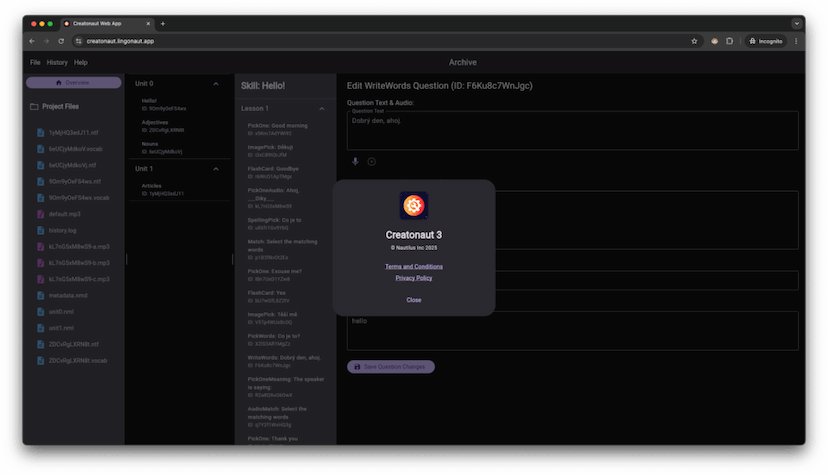The image size is (828, 475).
Task: Go back with the browser back arrow
Action: click(32, 41)
